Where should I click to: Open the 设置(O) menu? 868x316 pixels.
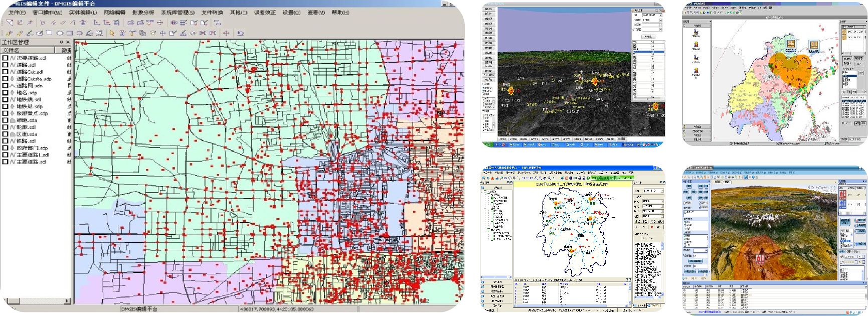coord(291,13)
